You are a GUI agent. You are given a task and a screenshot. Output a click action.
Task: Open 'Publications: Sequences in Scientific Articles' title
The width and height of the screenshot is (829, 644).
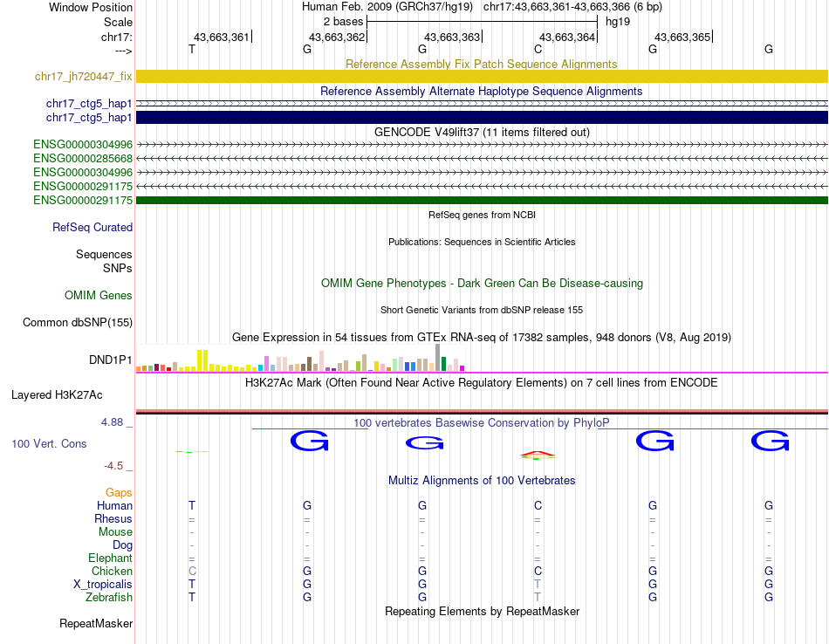(482, 242)
